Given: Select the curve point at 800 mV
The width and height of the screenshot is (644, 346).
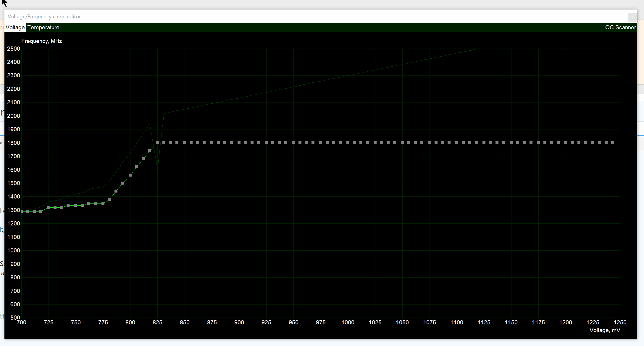Looking at the screenshot, I should (x=130, y=175).
